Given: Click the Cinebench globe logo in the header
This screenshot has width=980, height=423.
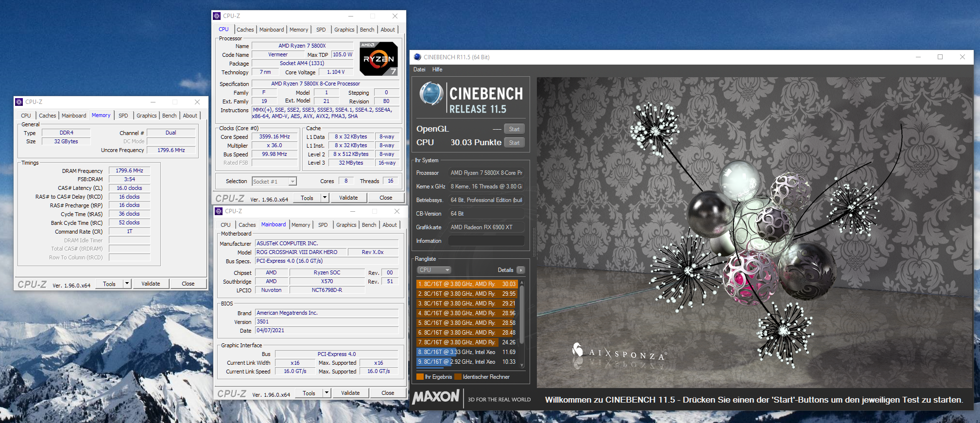Looking at the screenshot, I should tap(431, 94).
